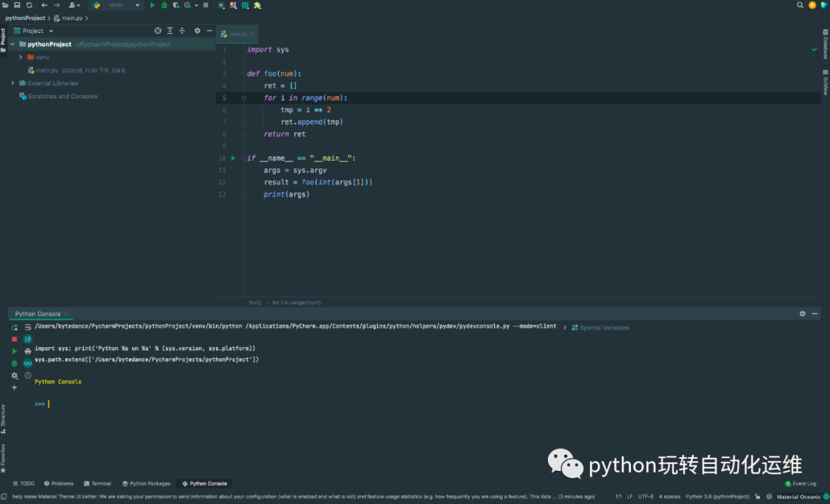Open the MAIN run configuration dropdown
The height and width of the screenshot is (504, 830).
(x=116, y=5)
